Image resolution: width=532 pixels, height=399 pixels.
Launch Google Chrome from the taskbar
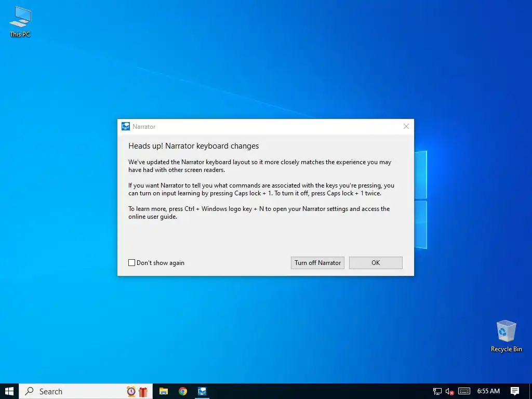point(182,391)
